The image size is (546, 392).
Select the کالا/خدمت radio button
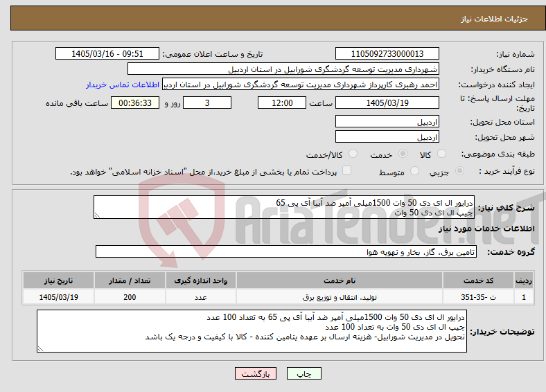click(353, 154)
